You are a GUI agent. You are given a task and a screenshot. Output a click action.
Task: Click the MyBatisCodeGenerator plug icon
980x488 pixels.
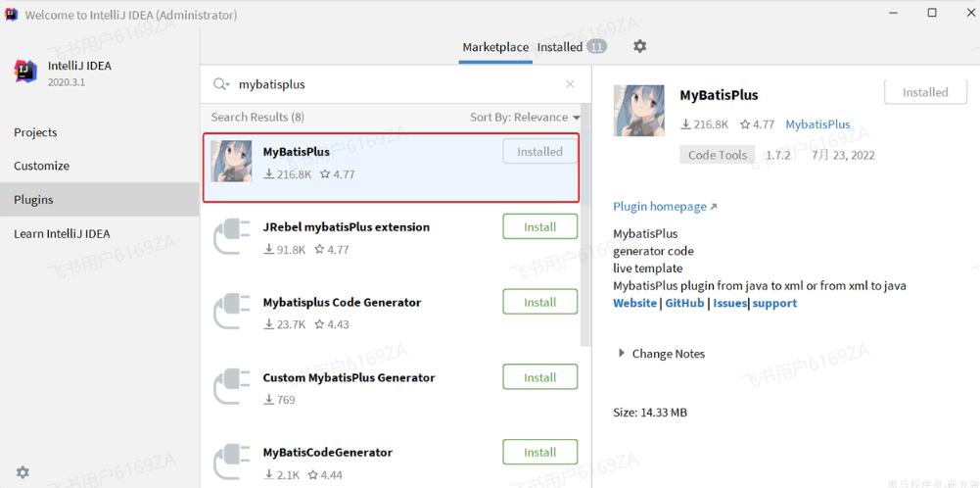231,462
